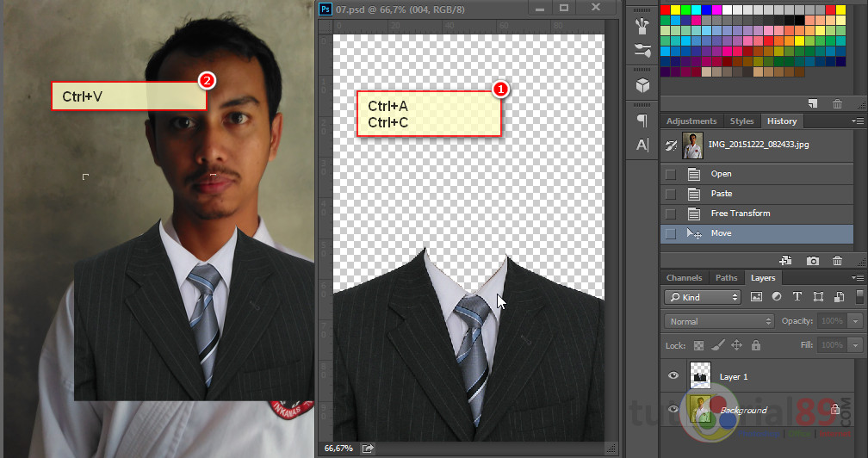Set history brush source to Free Transform state
This screenshot has width=868, height=458.
tap(670, 214)
